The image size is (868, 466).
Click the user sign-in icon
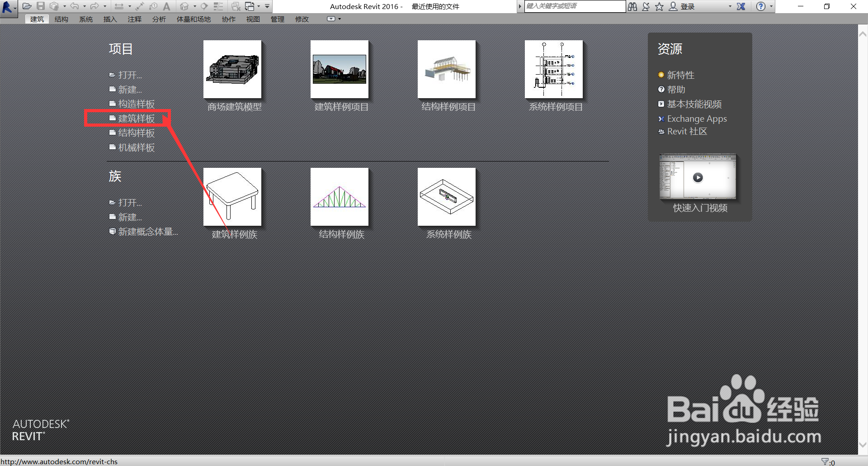(x=673, y=6)
